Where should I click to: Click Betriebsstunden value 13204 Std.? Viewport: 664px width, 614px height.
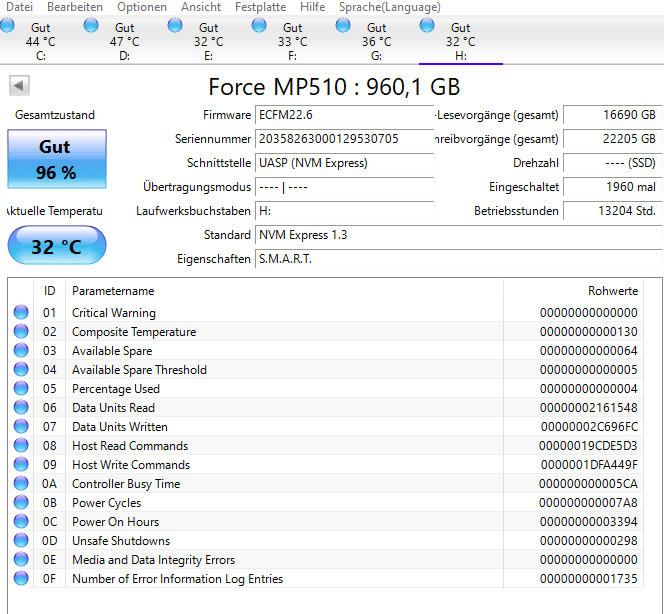[x=612, y=211]
